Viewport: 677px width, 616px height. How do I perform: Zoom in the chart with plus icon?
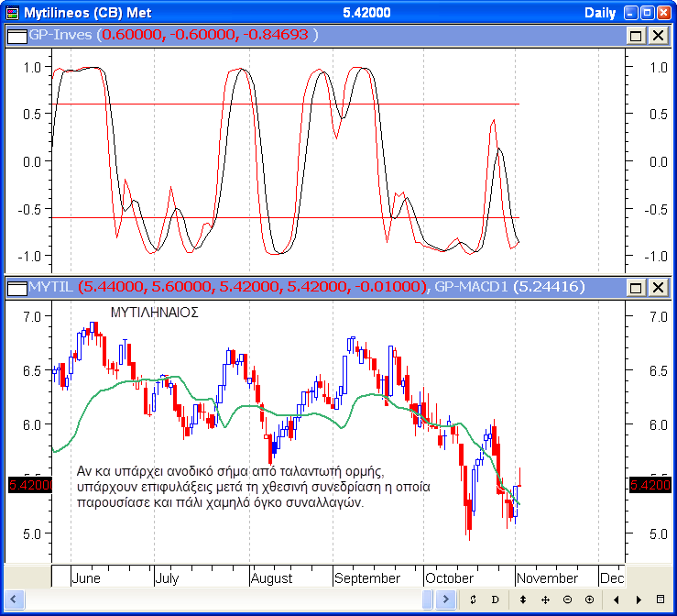589,599
